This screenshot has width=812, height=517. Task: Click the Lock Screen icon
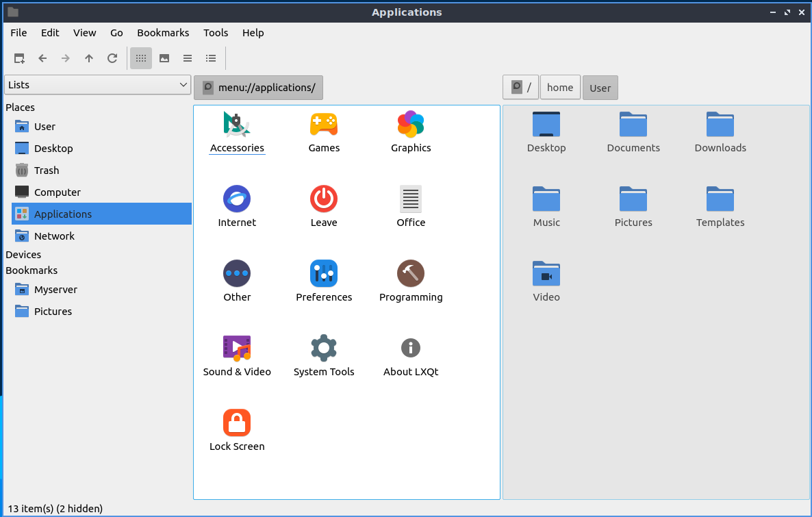pyautogui.click(x=237, y=423)
